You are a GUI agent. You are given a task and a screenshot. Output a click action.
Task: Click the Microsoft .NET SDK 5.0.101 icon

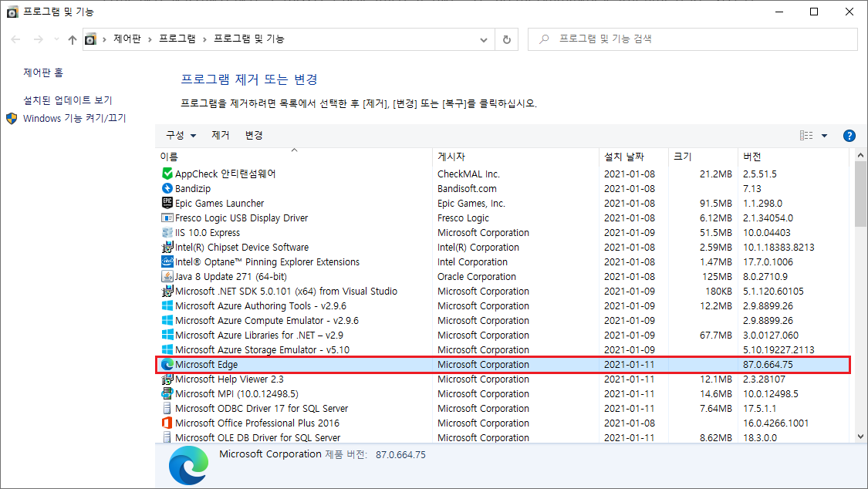(x=167, y=291)
